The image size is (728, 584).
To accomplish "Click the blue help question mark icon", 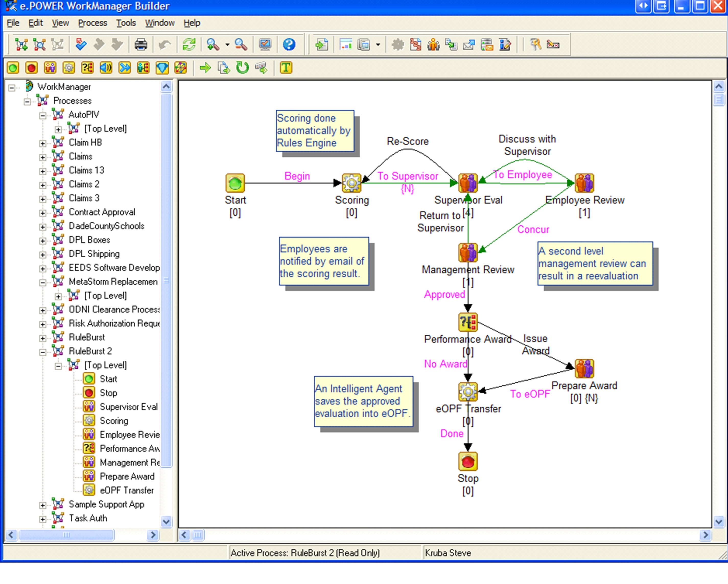I will pos(289,44).
